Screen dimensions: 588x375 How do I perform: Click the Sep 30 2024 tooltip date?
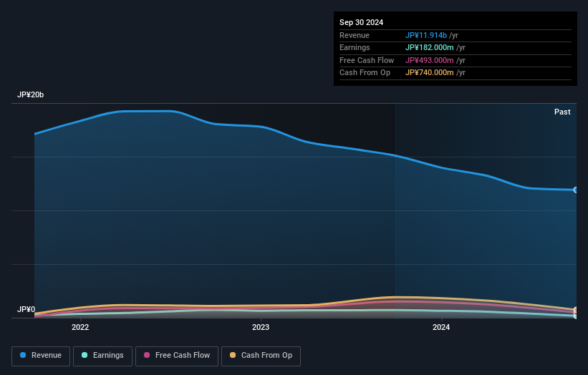tap(361, 22)
